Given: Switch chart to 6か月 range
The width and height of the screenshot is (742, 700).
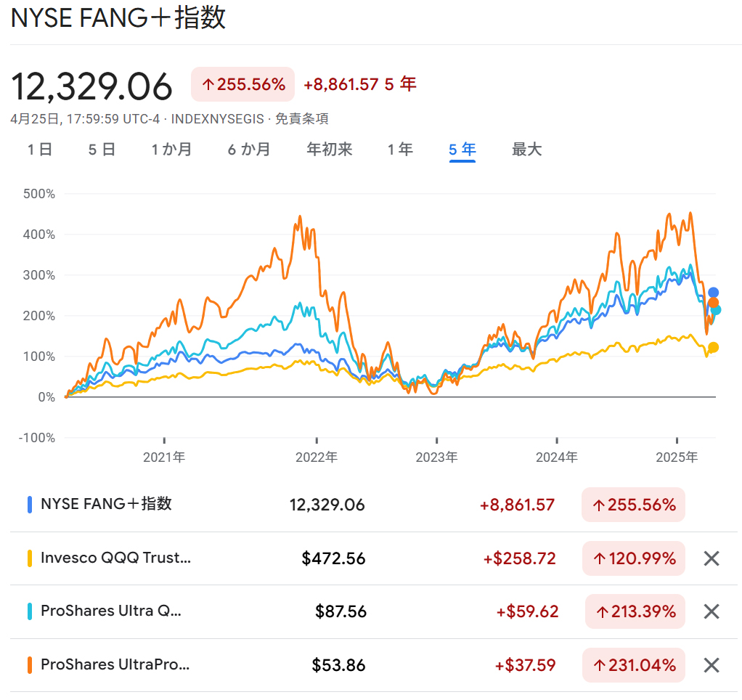Looking at the screenshot, I should click(x=249, y=150).
